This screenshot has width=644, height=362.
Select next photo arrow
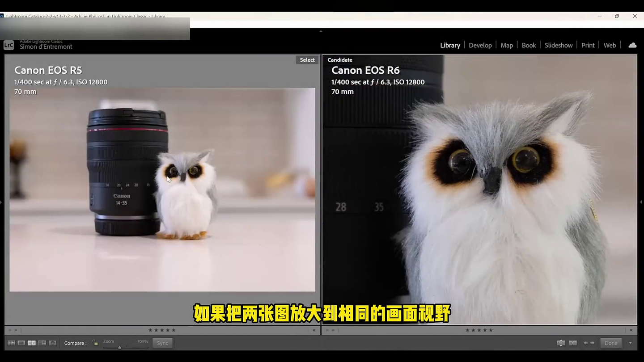click(x=593, y=343)
